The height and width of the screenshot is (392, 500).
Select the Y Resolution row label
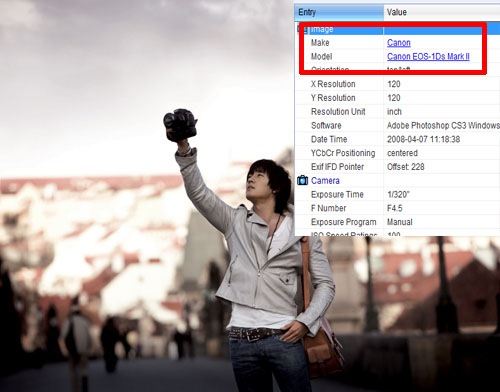click(x=333, y=98)
